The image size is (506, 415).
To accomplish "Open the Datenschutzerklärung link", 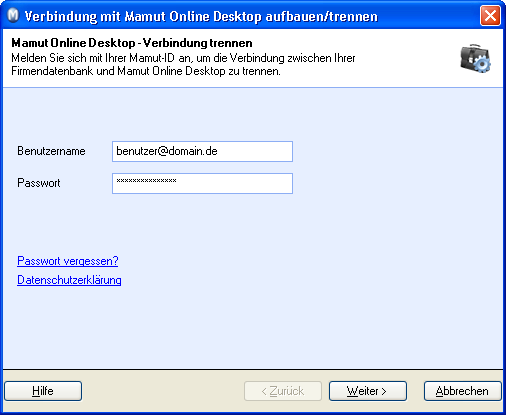I will click(x=69, y=280).
